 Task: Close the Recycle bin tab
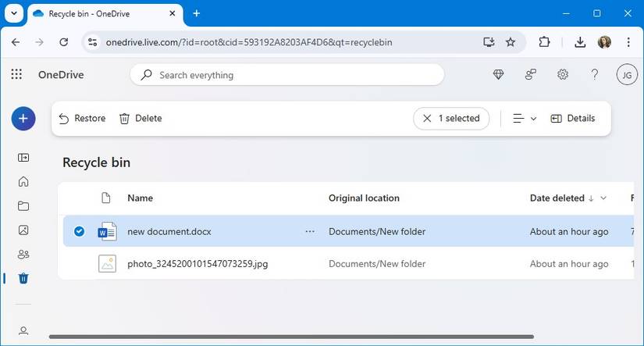[173, 13]
